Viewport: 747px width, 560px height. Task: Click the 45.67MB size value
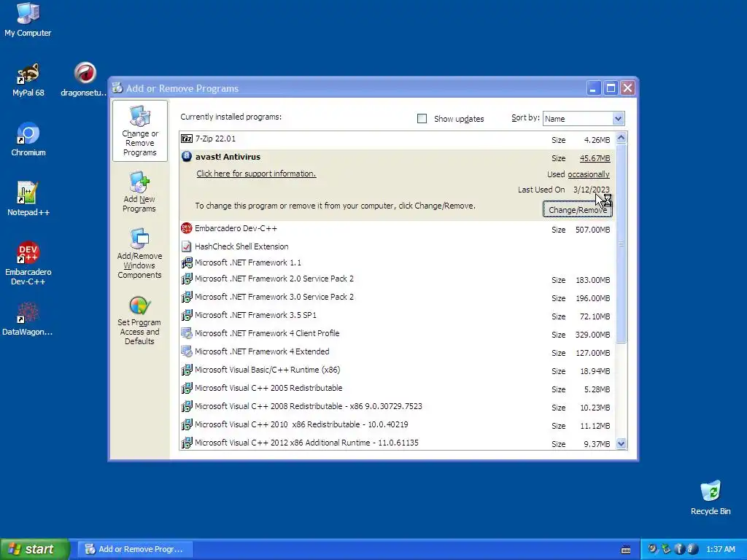[x=595, y=158]
